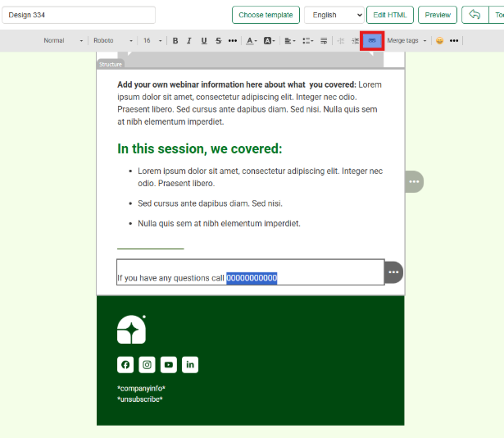The height and width of the screenshot is (438, 504).
Task: Open the Merge tags menu
Action: 406,40
